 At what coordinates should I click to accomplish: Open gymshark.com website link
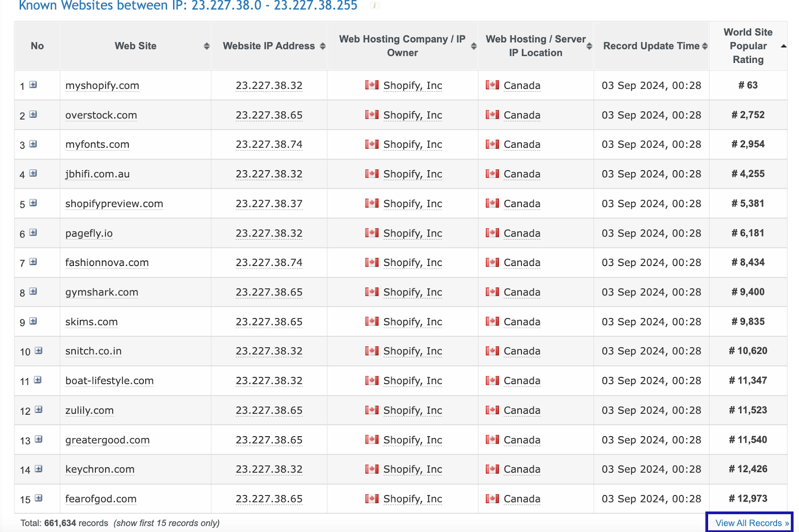pos(102,292)
